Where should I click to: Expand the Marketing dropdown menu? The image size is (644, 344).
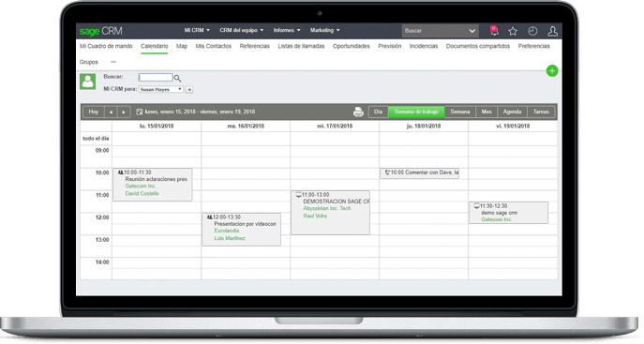coord(324,30)
